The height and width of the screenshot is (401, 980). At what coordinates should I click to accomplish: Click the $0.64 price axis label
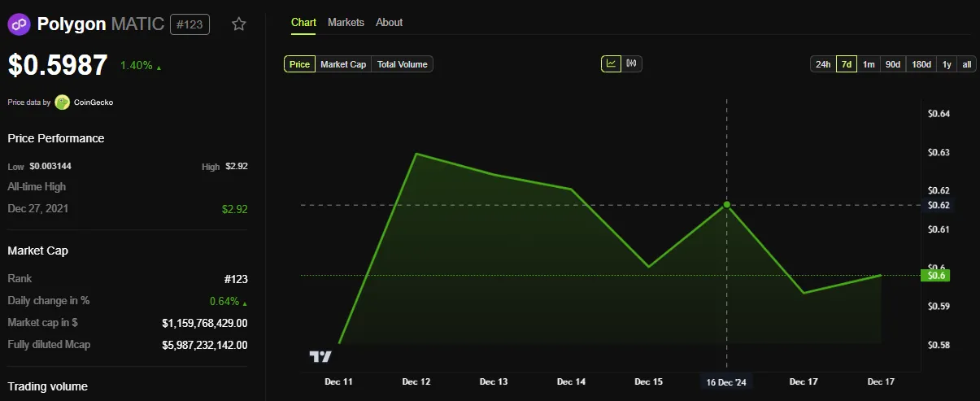pyautogui.click(x=939, y=114)
